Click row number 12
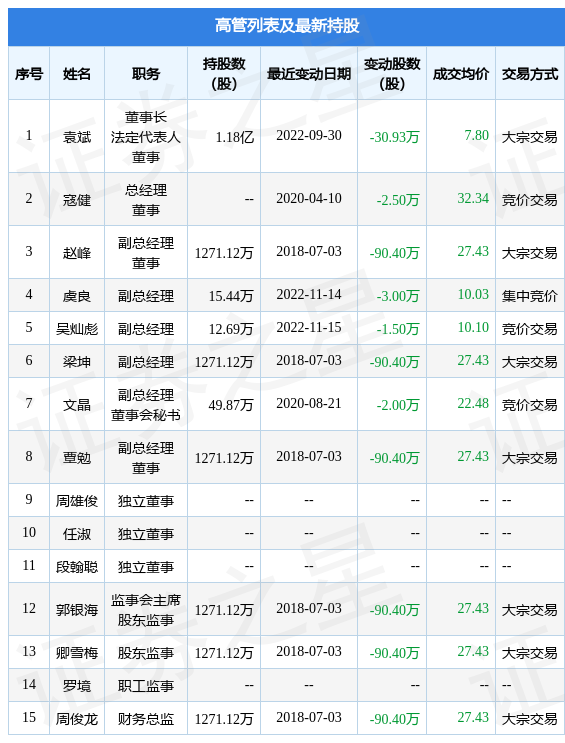The image size is (565, 743). click(x=29, y=608)
